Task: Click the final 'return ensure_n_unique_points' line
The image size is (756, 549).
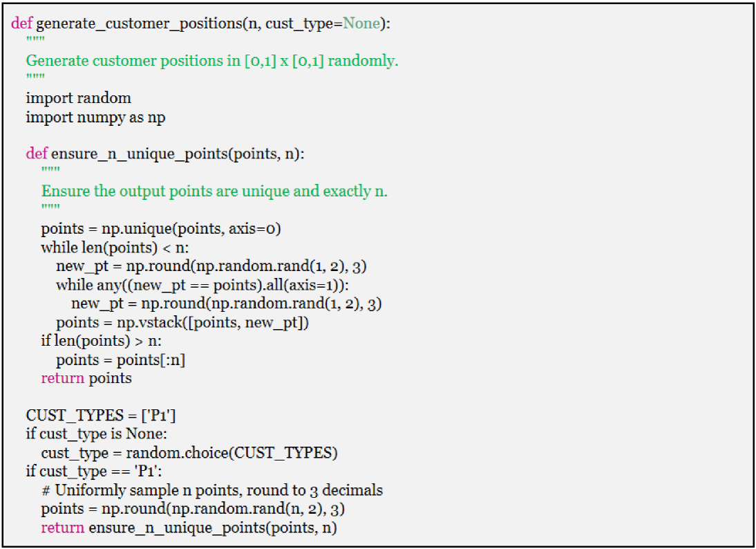Action: coord(189,528)
